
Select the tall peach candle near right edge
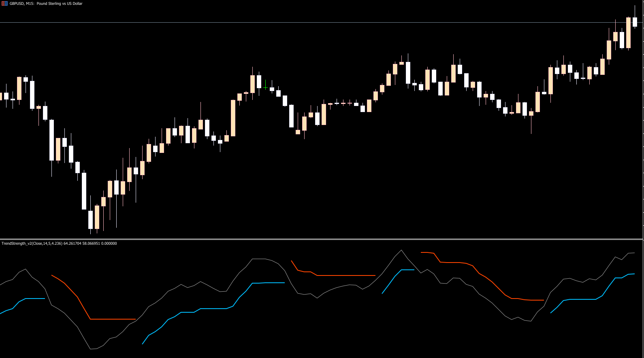628,33
